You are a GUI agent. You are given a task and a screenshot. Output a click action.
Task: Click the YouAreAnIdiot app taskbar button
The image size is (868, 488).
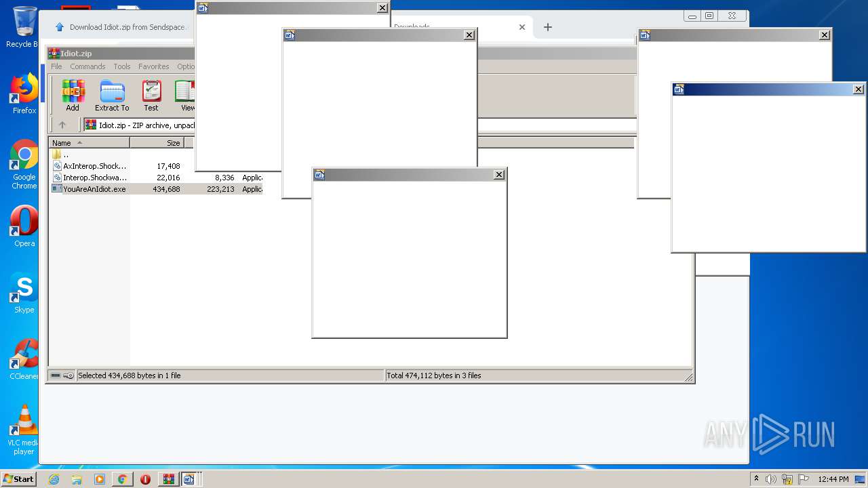click(x=190, y=479)
